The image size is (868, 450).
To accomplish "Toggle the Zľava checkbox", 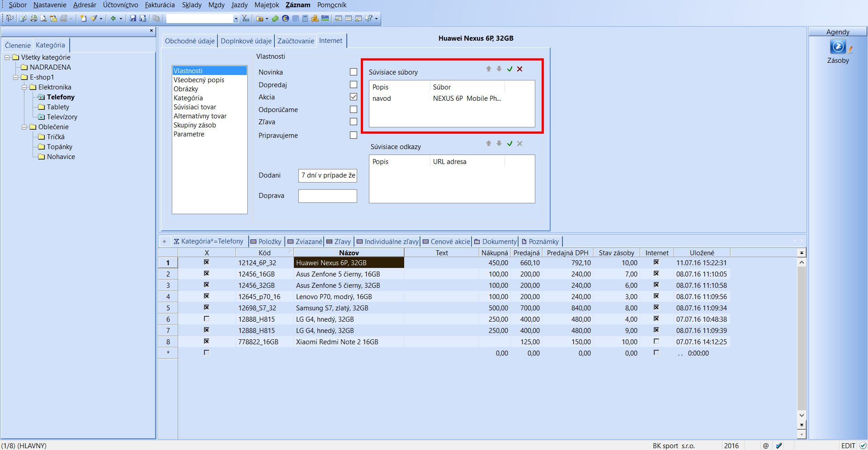I will pyautogui.click(x=354, y=122).
